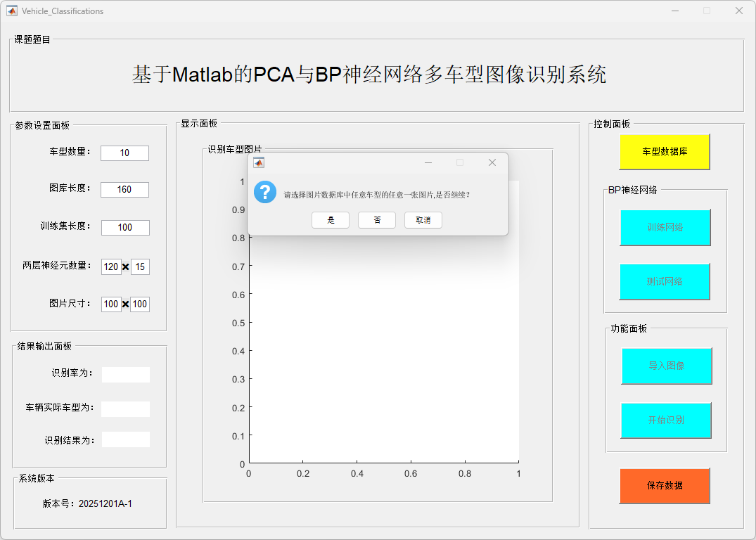Edit the 训练集长度 field showing 100
This screenshot has height=540, width=756.
(125, 228)
